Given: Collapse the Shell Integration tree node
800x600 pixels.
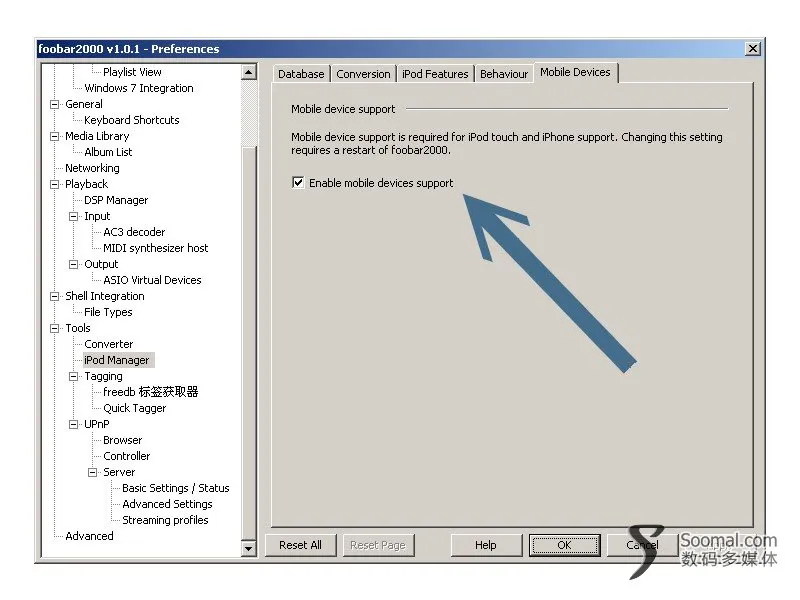Looking at the screenshot, I should click(54, 296).
